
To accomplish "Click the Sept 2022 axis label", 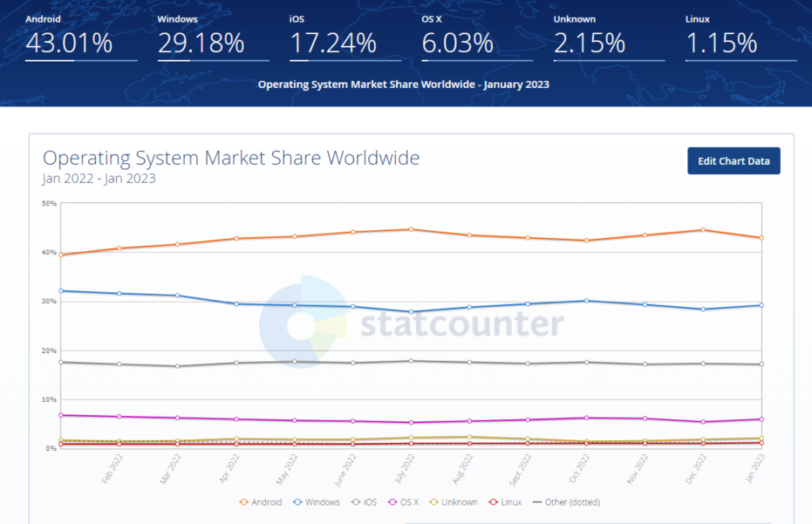I will pyautogui.click(x=520, y=470).
